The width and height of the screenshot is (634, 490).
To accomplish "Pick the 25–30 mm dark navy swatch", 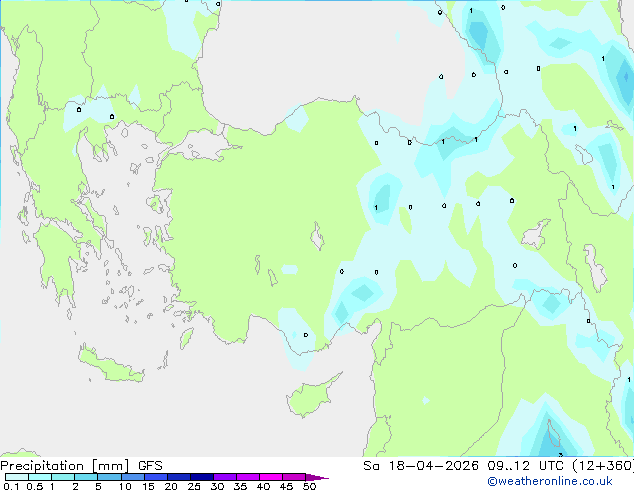I will tap(202, 477).
